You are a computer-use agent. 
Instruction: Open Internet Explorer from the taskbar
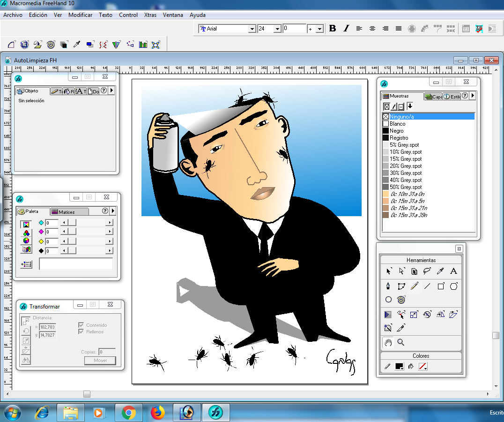[x=42, y=413]
